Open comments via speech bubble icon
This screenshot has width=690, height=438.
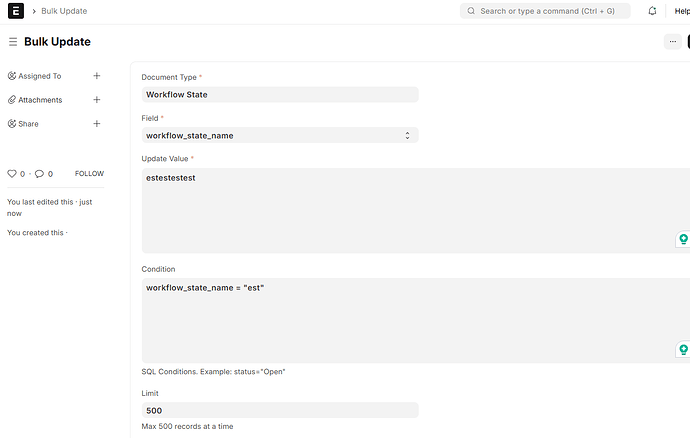coord(40,174)
